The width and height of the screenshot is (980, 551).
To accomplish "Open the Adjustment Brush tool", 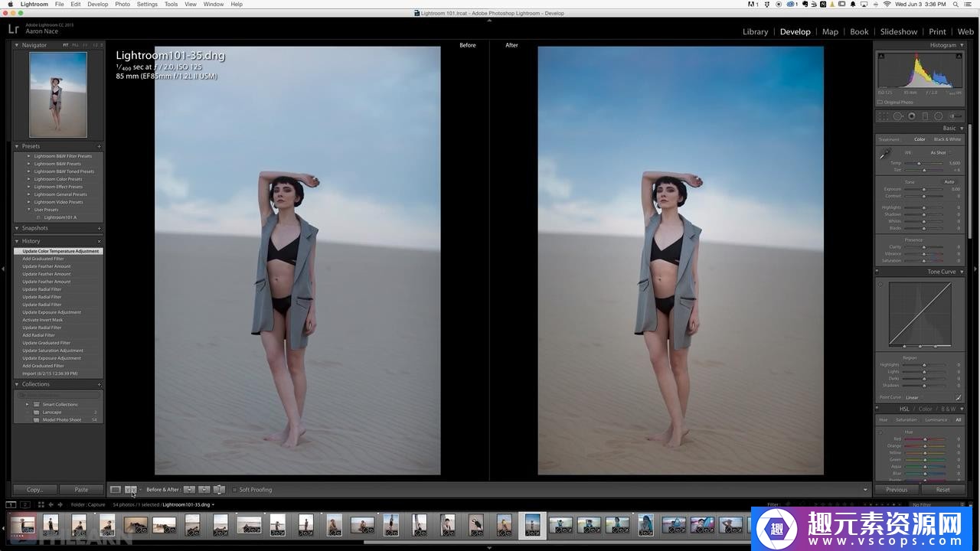I will 954,116.
